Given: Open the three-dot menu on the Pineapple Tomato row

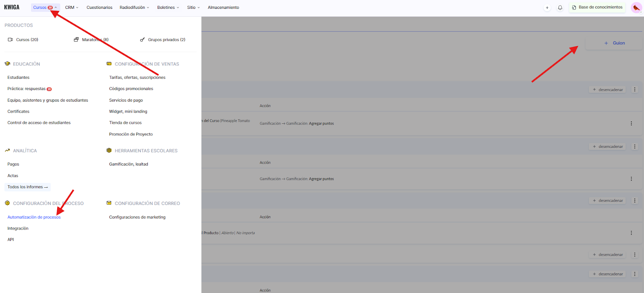Looking at the screenshot, I should [x=631, y=123].
